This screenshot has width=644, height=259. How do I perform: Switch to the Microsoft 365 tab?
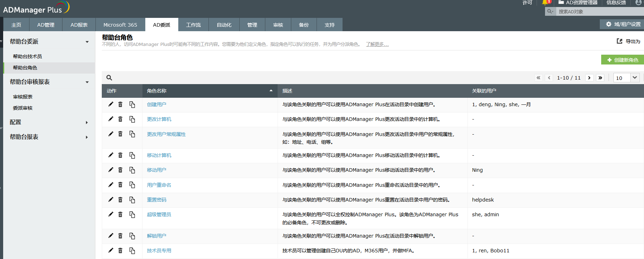(x=120, y=25)
